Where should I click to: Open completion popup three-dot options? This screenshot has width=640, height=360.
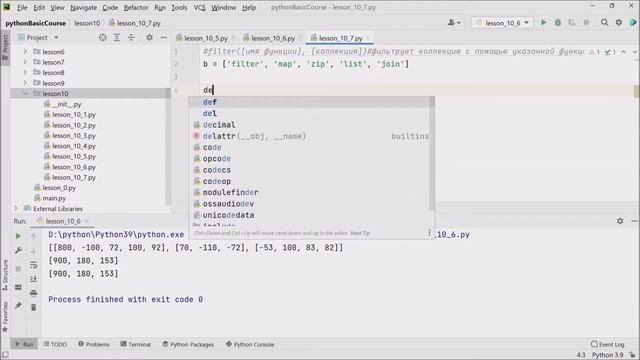(429, 233)
